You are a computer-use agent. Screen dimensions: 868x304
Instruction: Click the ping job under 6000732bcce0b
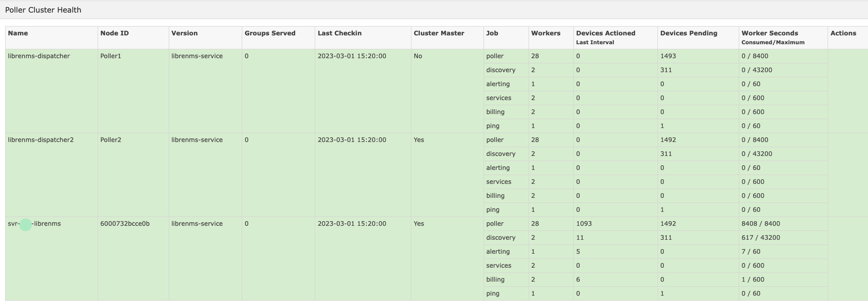coord(493,293)
